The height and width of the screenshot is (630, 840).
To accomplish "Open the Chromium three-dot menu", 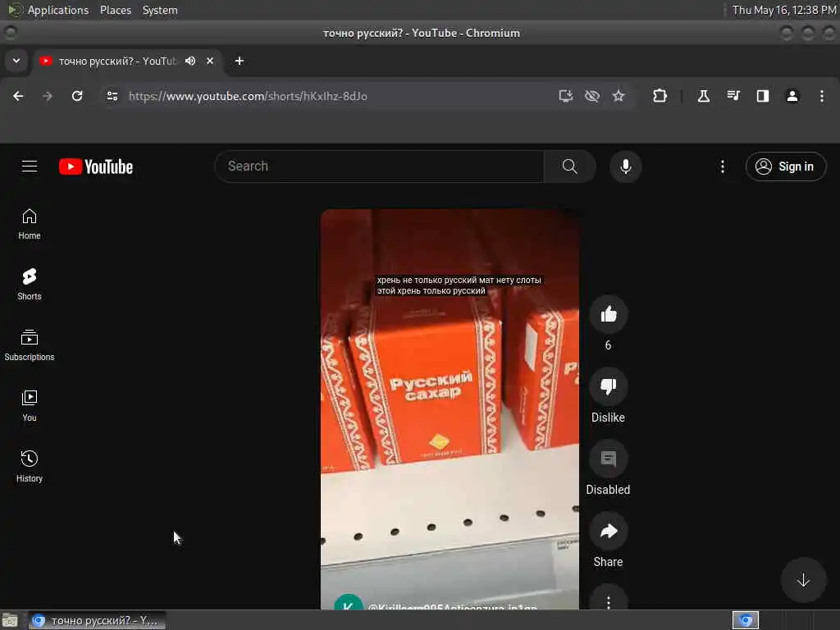I will [x=822, y=96].
